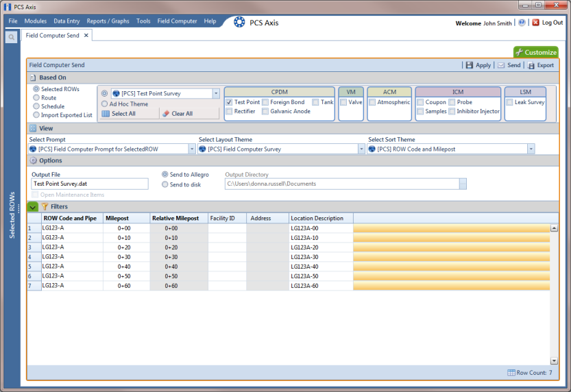Open the Field Computer menu
This screenshot has height=392, width=571.
177,21
